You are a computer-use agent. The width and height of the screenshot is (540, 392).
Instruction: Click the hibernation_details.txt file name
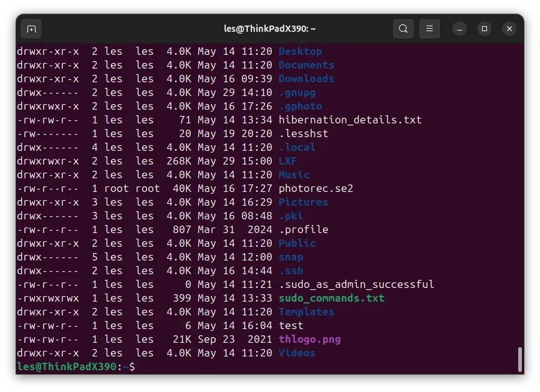point(350,120)
